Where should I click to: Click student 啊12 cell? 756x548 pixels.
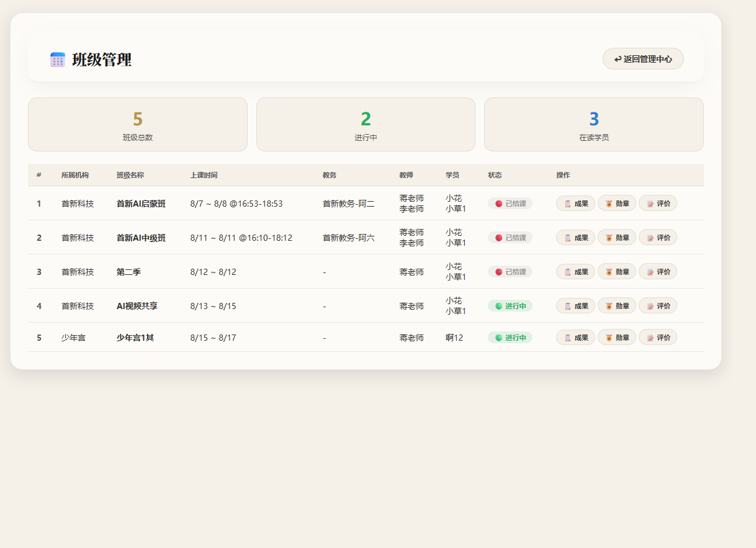(454, 338)
